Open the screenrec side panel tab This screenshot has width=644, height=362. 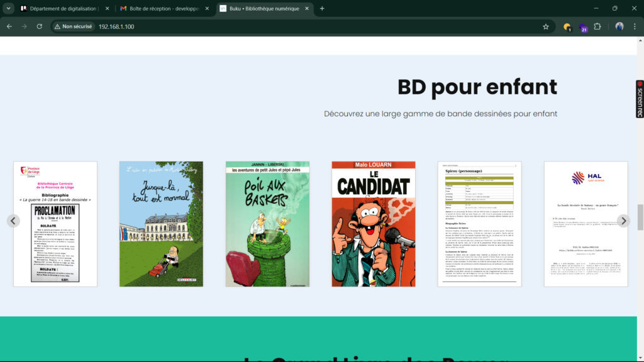(640, 99)
